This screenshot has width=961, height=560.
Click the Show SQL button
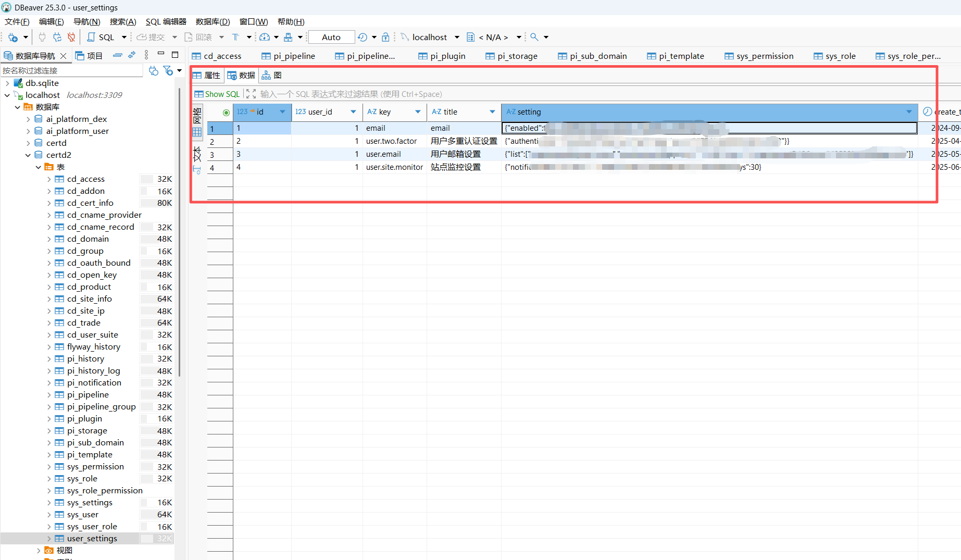(x=217, y=94)
